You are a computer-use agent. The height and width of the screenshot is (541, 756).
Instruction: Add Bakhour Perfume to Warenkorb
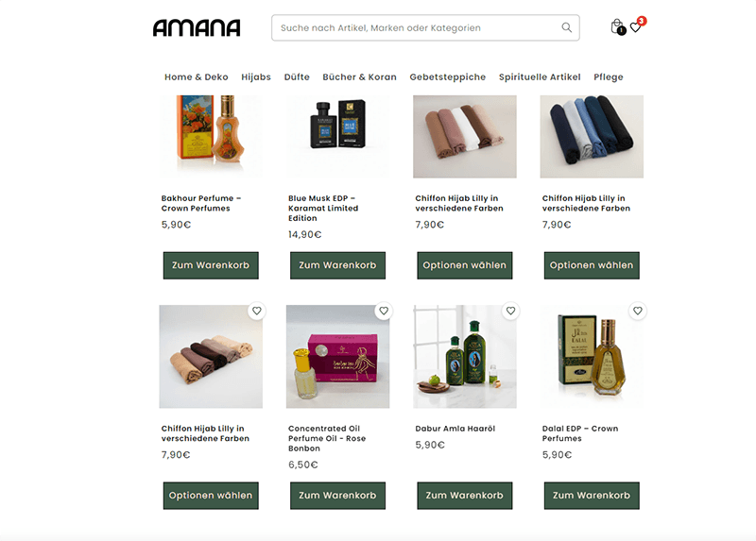211,265
